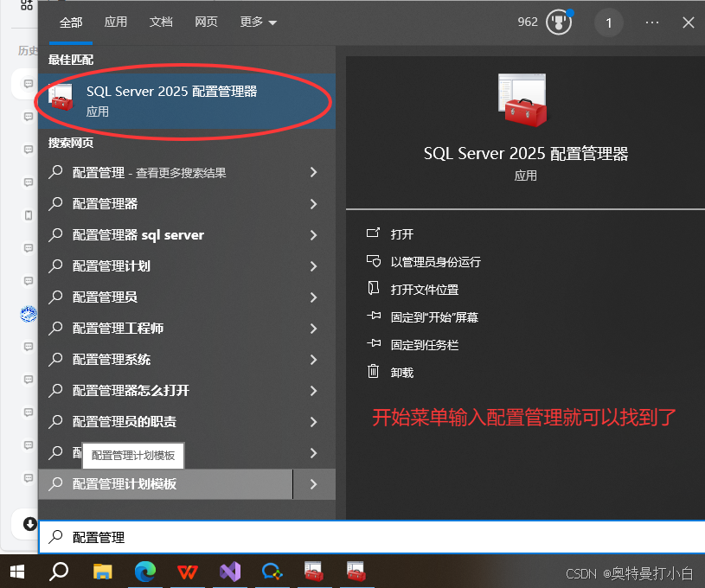
Task: Expand chevron for 配置管理器 suggestion
Action: [314, 204]
